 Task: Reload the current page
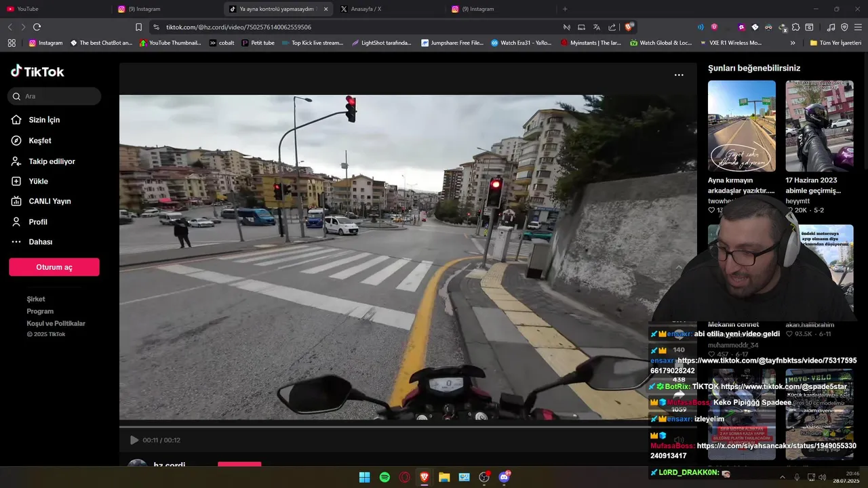(37, 27)
